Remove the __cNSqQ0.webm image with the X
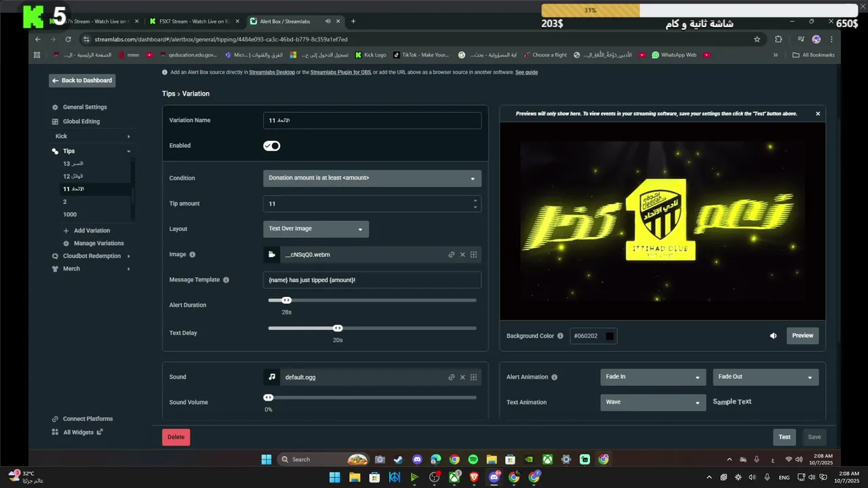This screenshot has width=868, height=488. (x=462, y=255)
